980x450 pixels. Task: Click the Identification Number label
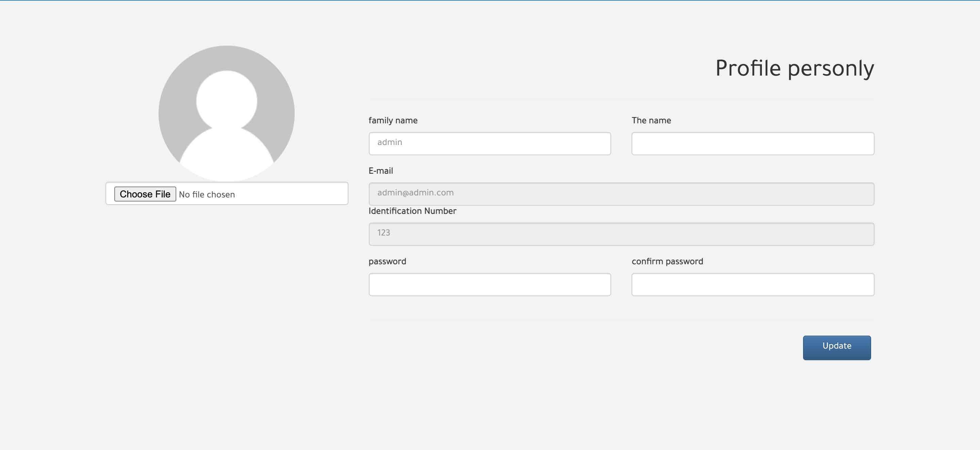click(412, 211)
